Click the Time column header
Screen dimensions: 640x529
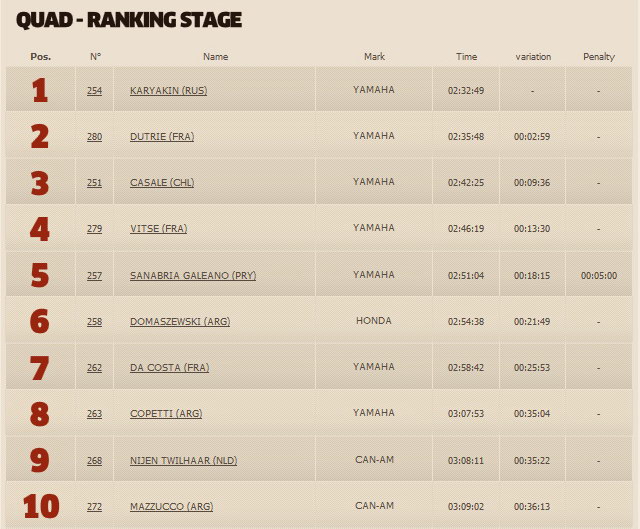pyautogui.click(x=466, y=57)
